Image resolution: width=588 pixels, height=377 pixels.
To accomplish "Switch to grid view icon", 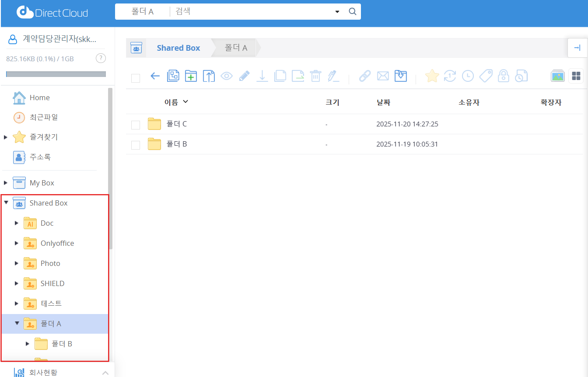I will pyautogui.click(x=576, y=76).
